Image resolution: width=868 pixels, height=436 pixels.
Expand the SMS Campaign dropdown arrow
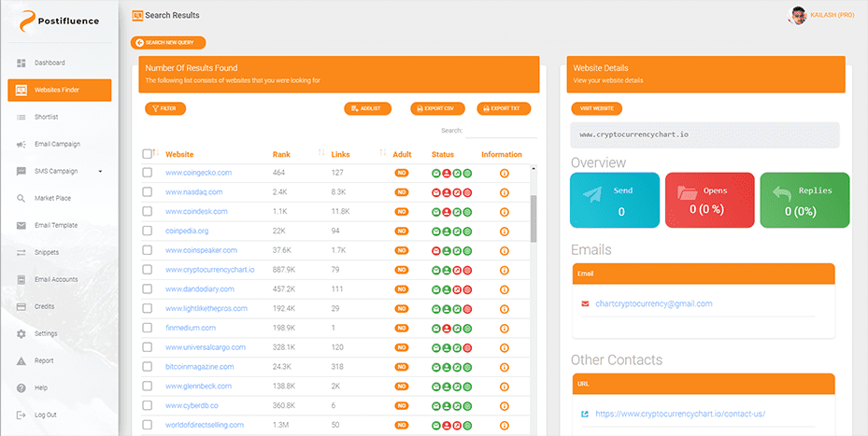(100, 171)
